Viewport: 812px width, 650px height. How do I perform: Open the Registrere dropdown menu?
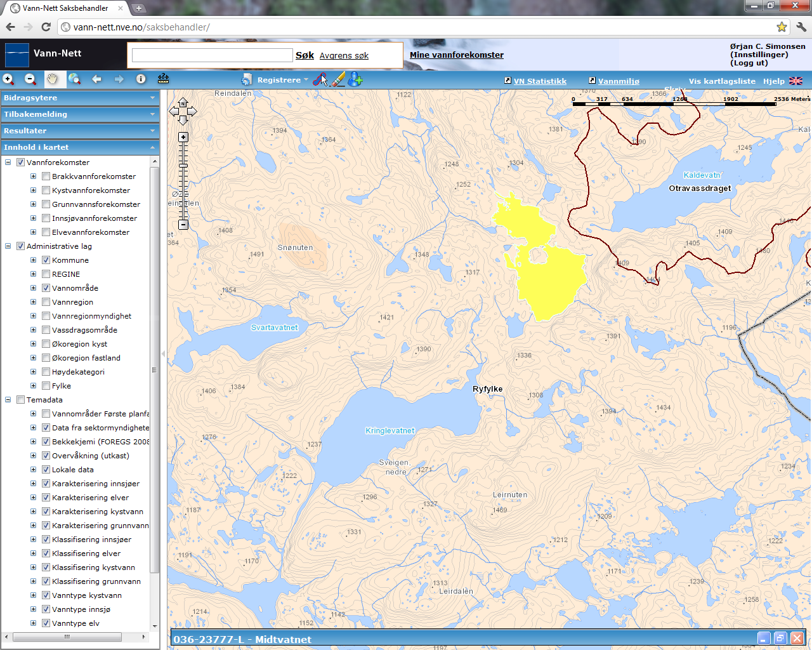pyautogui.click(x=282, y=80)
